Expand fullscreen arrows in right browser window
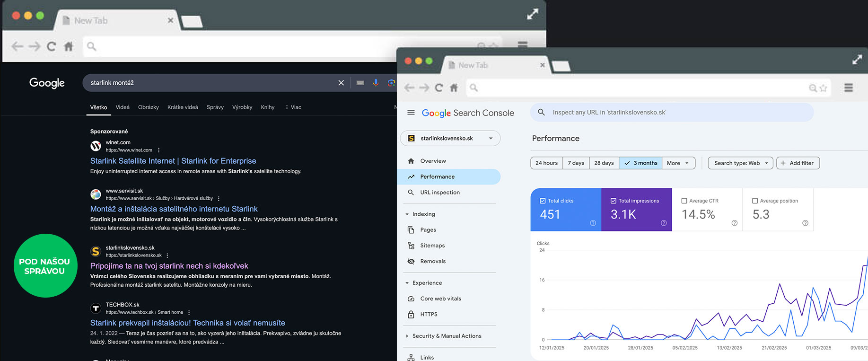The height and width of the screenshot is (361, 868). click(857, 59)
